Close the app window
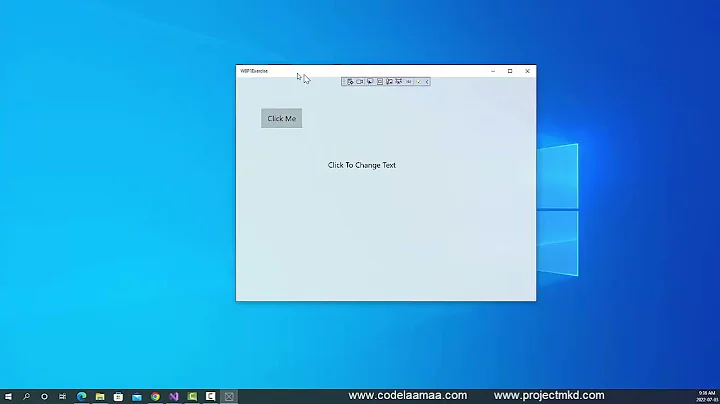The height and width of the screenshot is (404, 720). pos(527,71)
